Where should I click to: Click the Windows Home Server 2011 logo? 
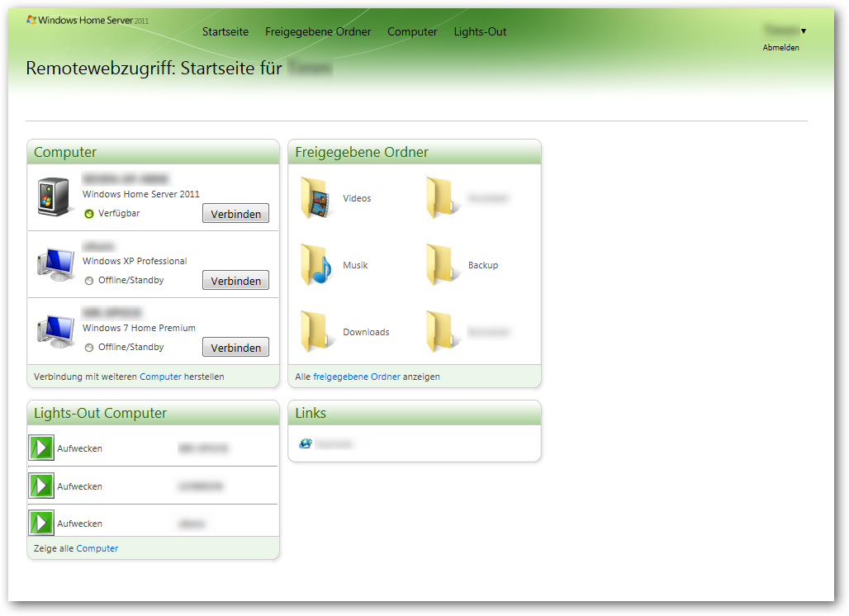88,20
